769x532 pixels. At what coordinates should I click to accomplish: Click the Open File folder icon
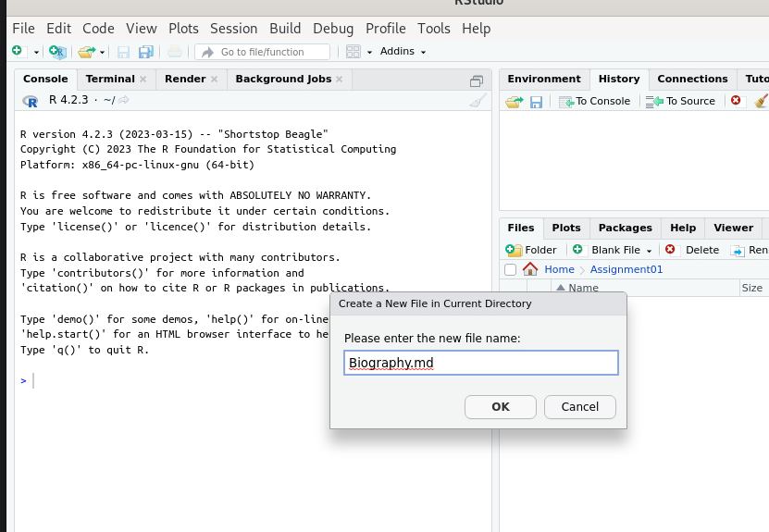click(87, 52)
